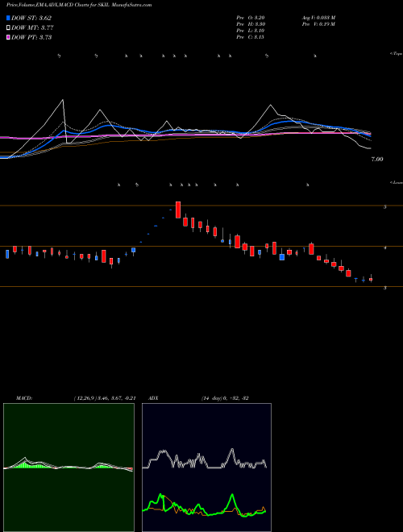403x532 pixels.
Task: Click the magenta DOW PT legend swatch
Action: coord(9,37)
